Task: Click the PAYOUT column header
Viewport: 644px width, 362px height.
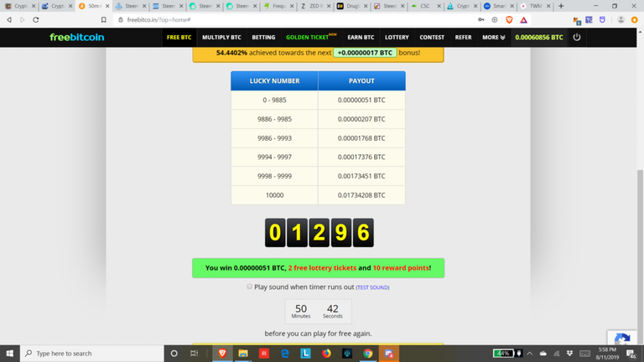Action: point(361,80)
